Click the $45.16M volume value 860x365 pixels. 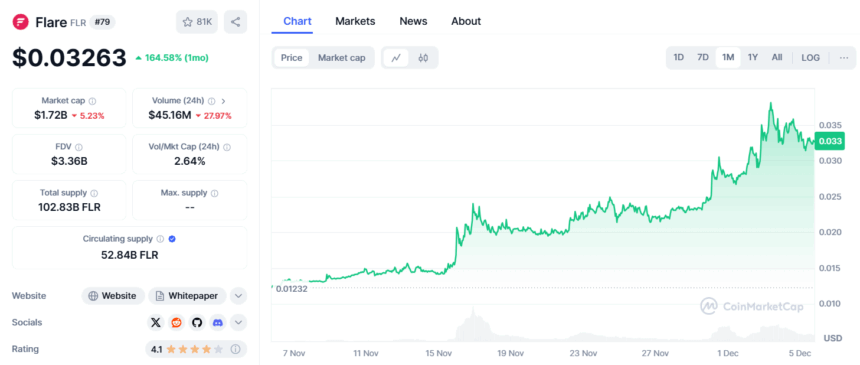[169, 115]
